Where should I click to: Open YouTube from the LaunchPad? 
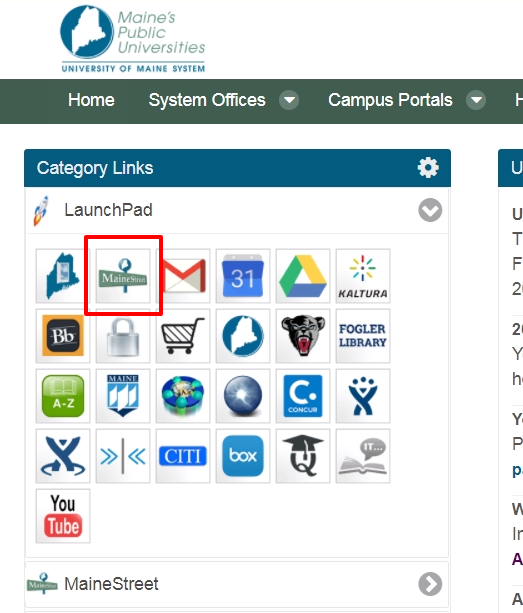click(63, 516)
